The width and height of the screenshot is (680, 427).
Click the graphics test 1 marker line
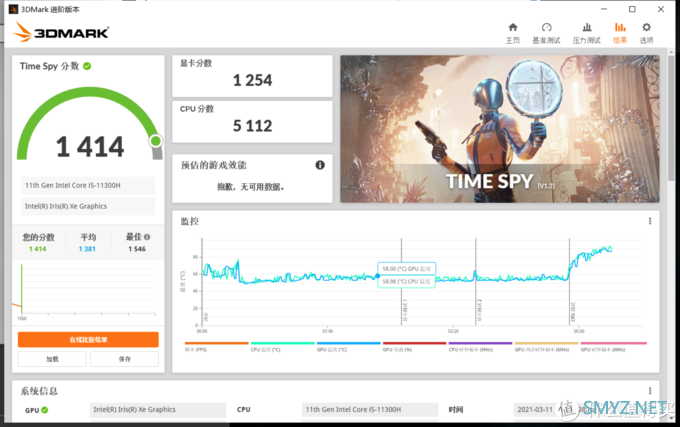click(x=401, y=282)
